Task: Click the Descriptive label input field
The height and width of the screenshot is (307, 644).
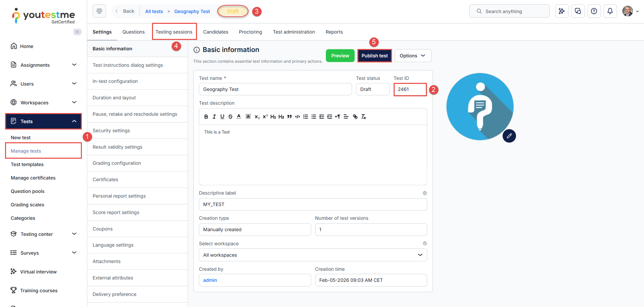Action: (312, 204)
